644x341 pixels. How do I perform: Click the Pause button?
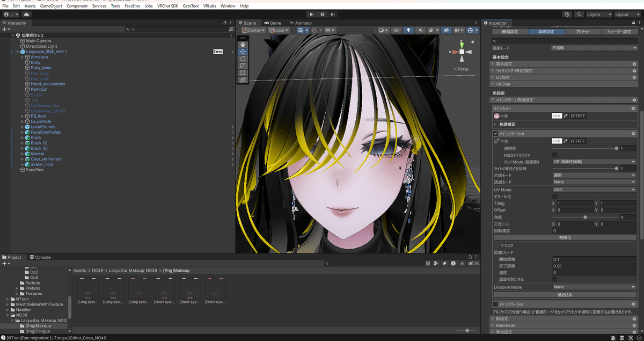[322, 14]
